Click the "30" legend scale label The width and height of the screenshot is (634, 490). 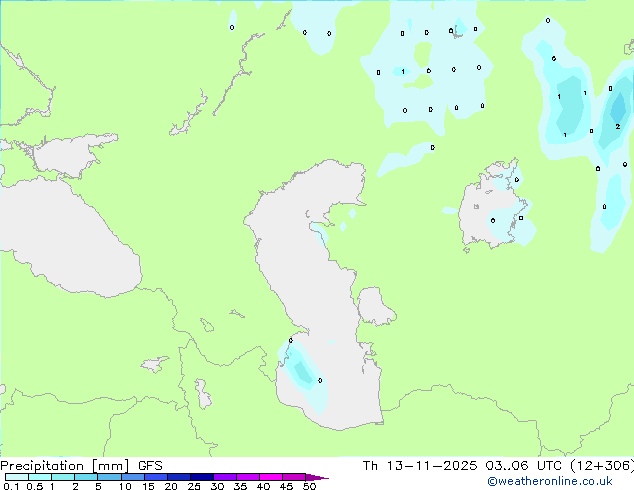217,486
